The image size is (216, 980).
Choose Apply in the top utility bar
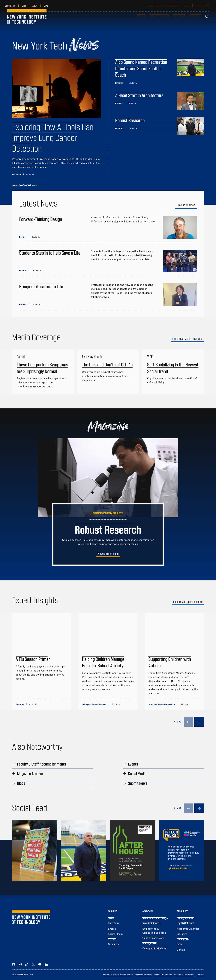click(x=35, y=6)
